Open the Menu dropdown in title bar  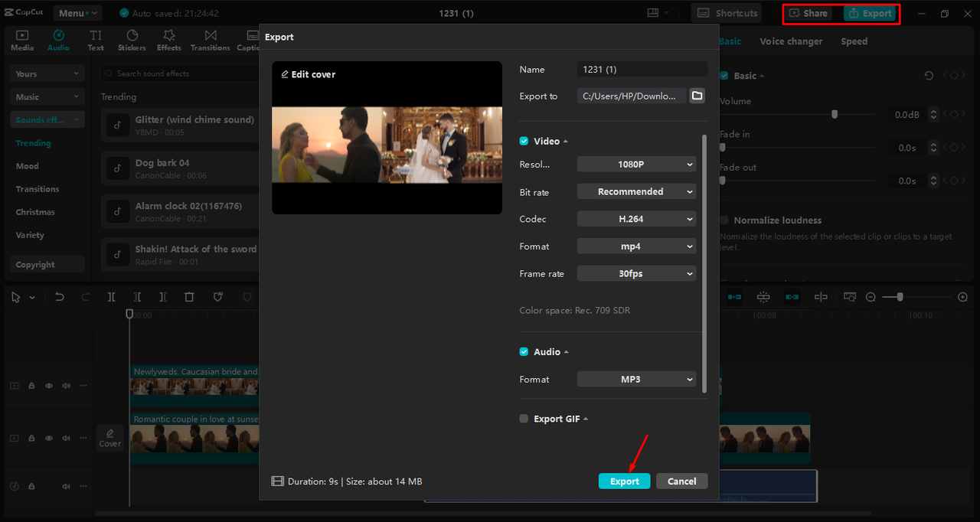pos(77,13)
